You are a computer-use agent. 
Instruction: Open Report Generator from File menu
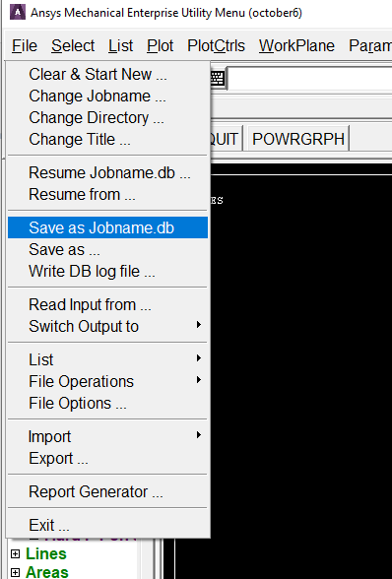tap(107, 492)
